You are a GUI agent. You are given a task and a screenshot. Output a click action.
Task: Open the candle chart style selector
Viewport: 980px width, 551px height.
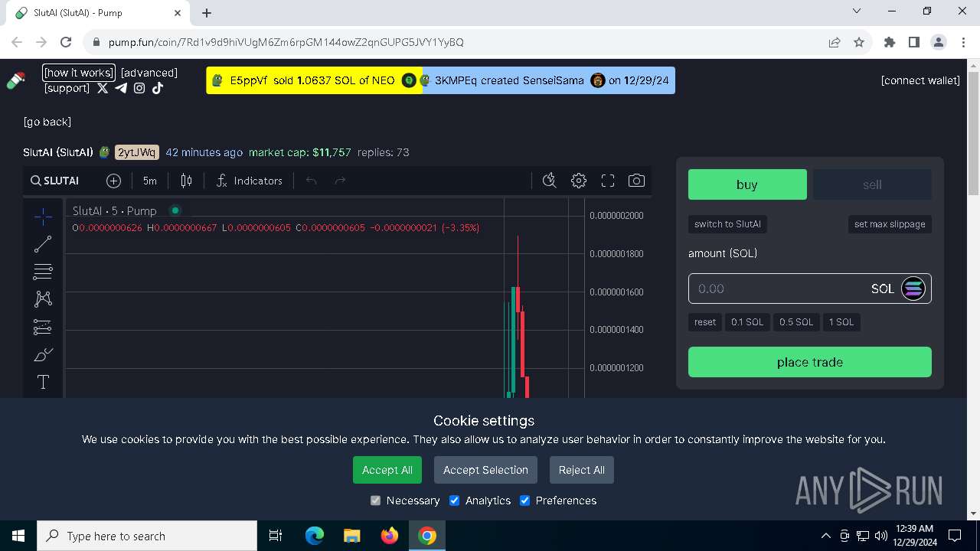[x=186, y=181]
